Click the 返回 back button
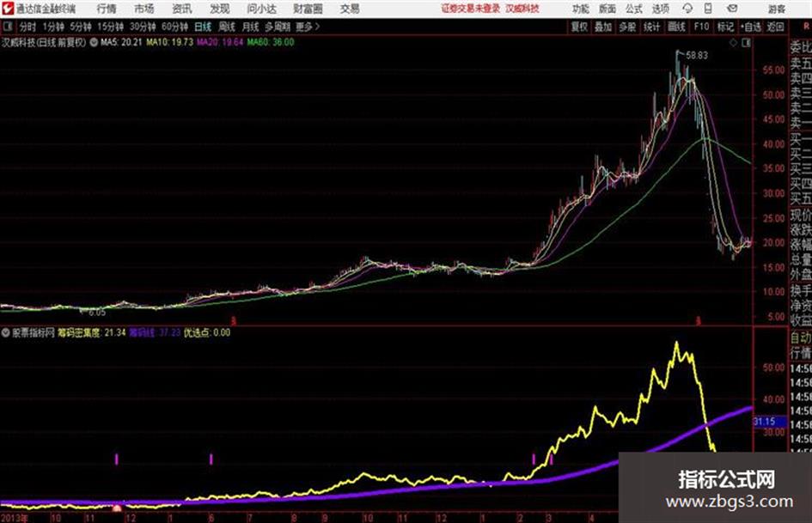Image resolution: width=812 pixels, height=523 pixels. click(x=776, y=27)
